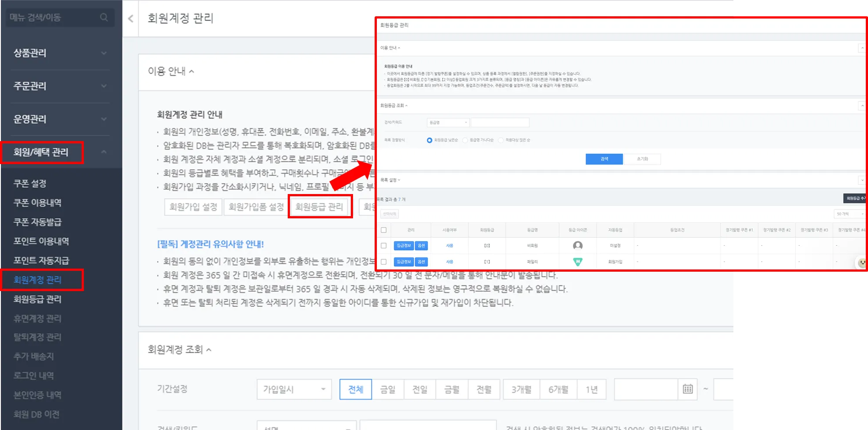Open 로그인 내역 in the sidebar

coord(34,376)
